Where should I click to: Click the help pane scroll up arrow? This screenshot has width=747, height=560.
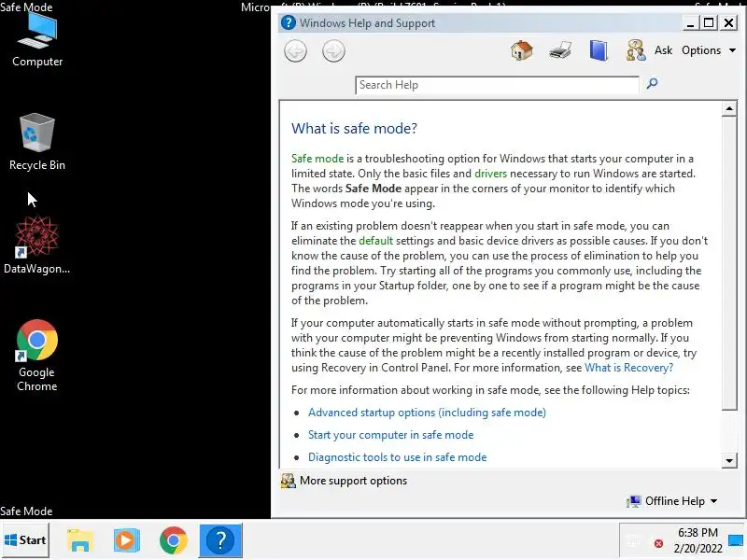pyautogui.click(x=729, y=109)
